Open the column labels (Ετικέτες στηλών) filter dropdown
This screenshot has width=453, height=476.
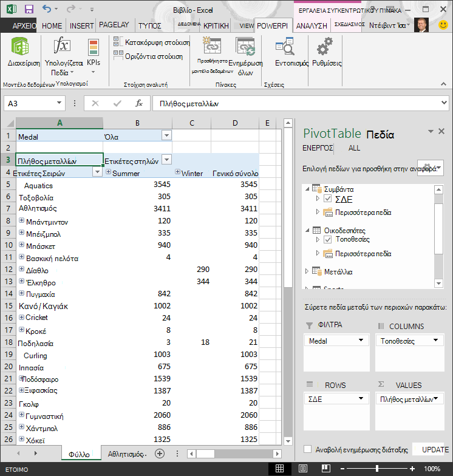(x=166, y=159)
